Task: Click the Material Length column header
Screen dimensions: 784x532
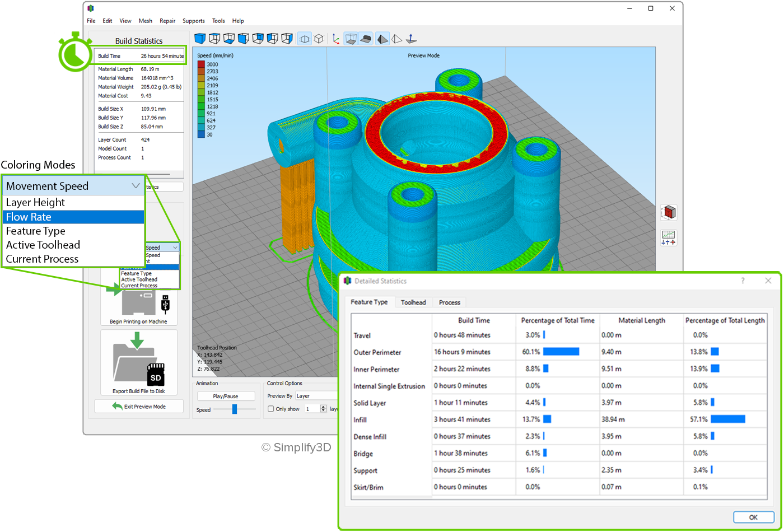Action: 642,320
